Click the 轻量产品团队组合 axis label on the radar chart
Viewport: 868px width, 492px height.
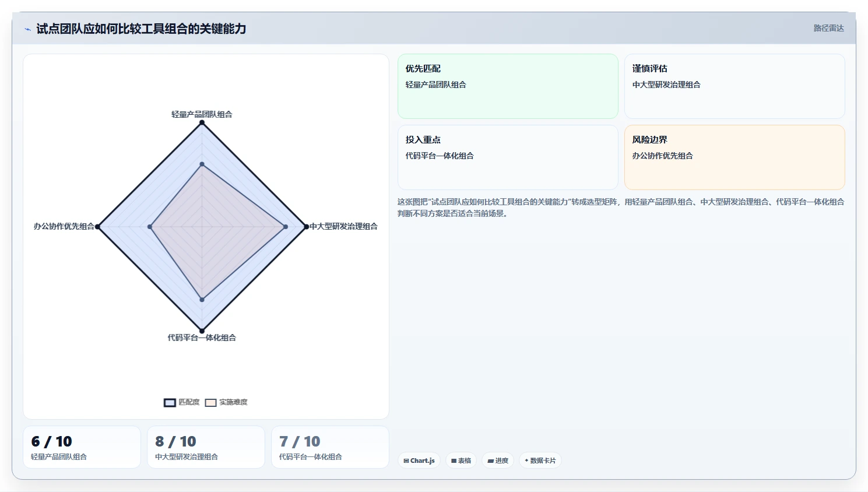(202, 114)
